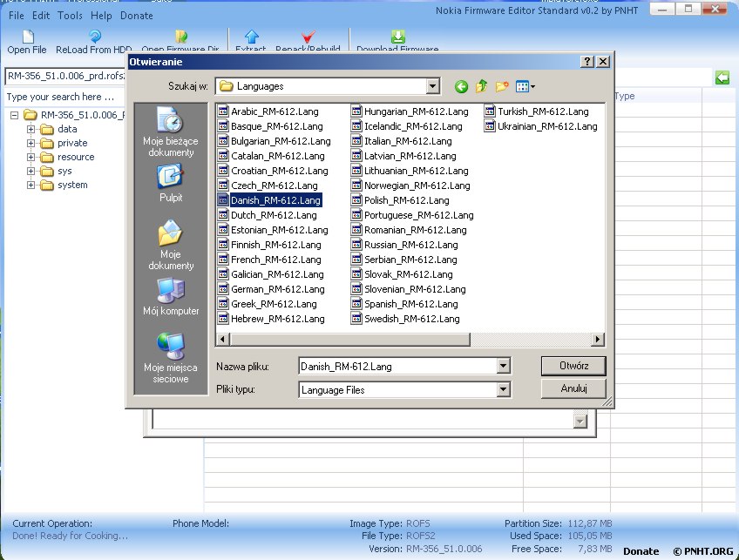Screen dimensions: 739x560
Task: Create a new folder in the dialog
Action: (x=501, y=86)
